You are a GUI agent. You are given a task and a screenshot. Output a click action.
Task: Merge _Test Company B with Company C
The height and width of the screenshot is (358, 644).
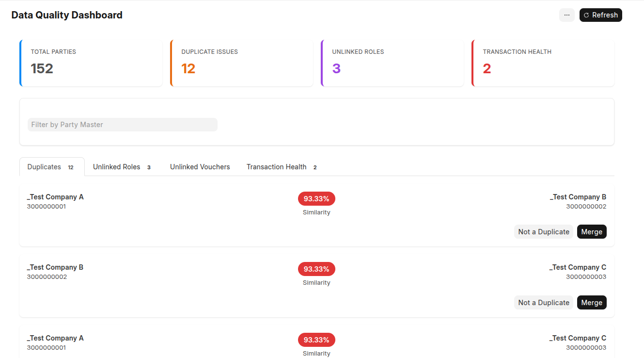coord(591,303)
